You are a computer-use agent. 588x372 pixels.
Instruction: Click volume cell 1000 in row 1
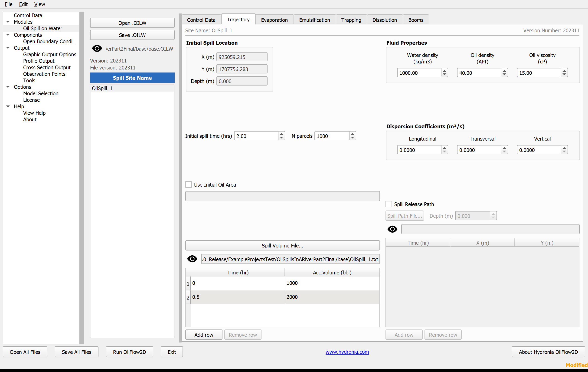click(332, 283)
